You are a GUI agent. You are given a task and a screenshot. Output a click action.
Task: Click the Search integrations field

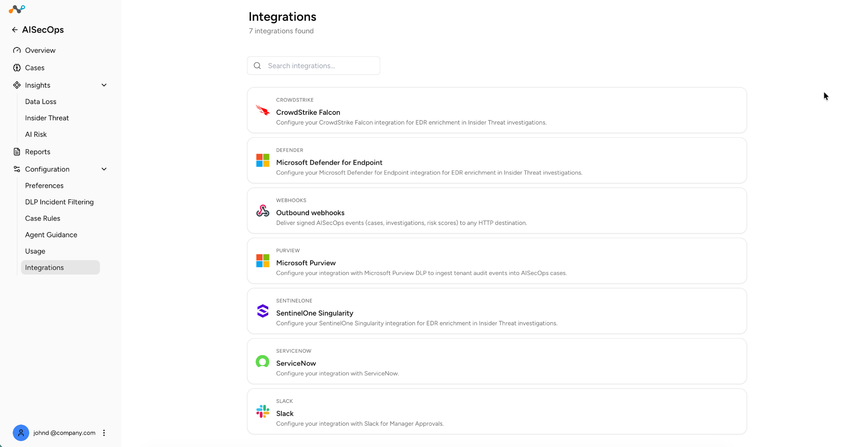314,66
